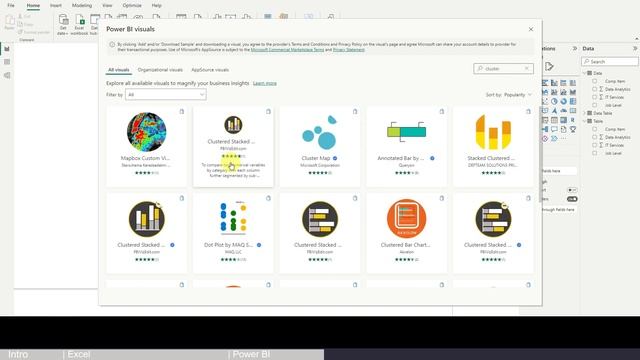Click the Build visual arrow icon
This screenshot has width=640, height=360.
pos(549,67)
